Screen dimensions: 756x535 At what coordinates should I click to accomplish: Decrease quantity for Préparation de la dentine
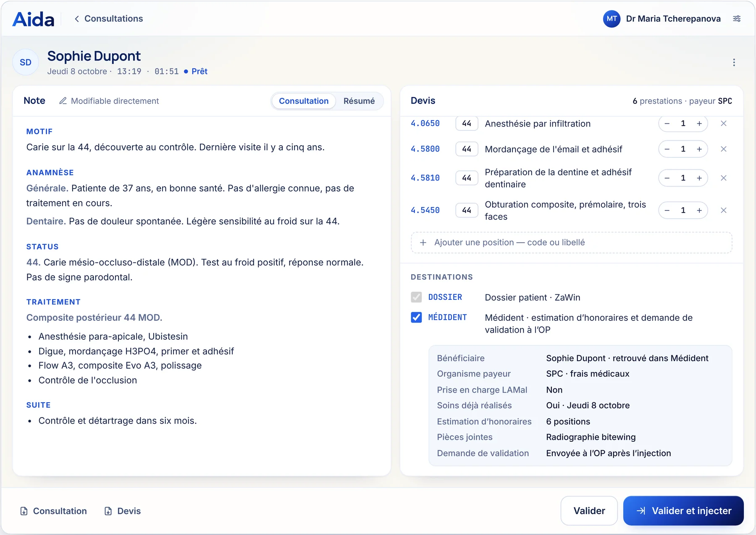(x=667, y=178)
